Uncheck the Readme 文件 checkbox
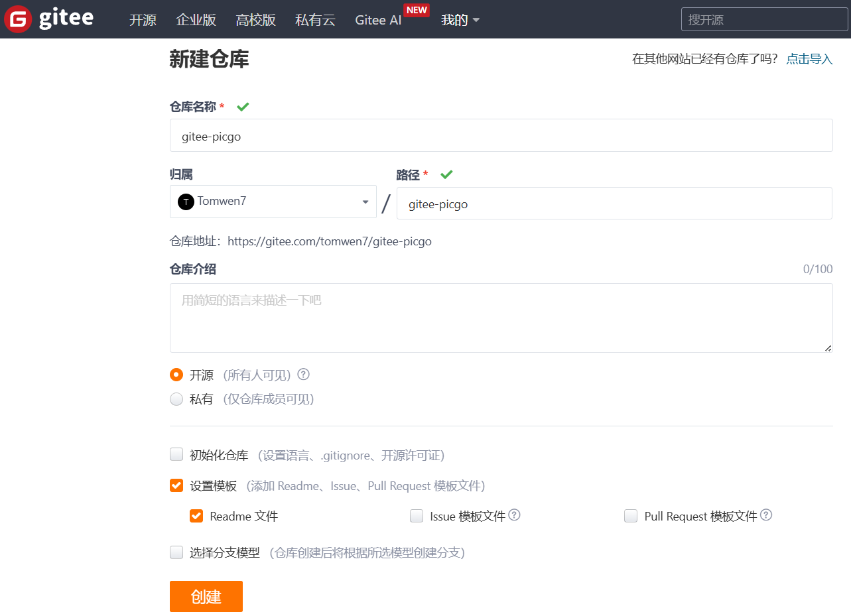 pos(196,515)
